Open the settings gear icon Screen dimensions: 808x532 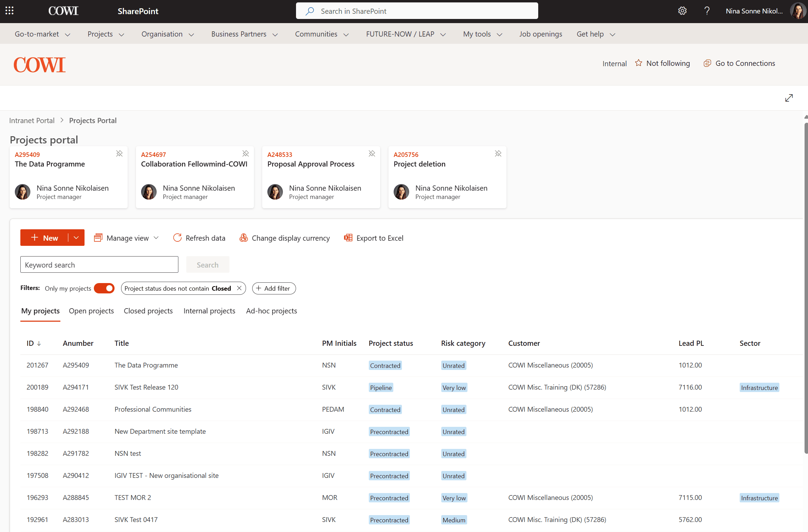[682, 11]
